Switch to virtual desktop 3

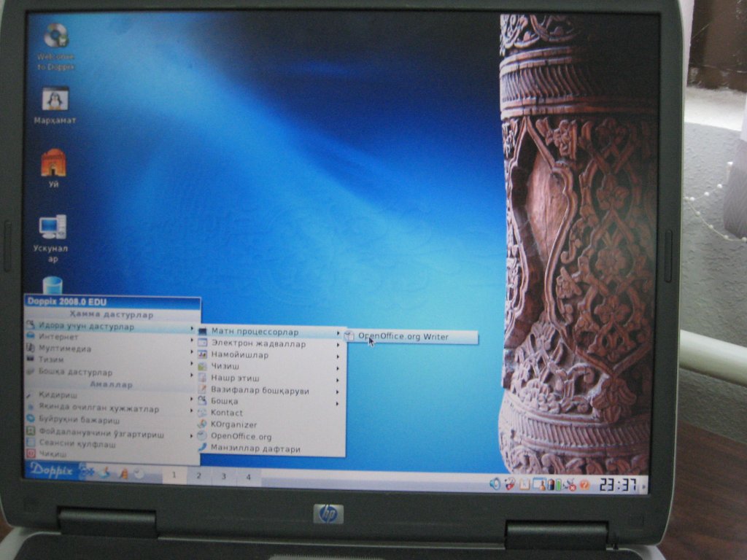[223, 476]
